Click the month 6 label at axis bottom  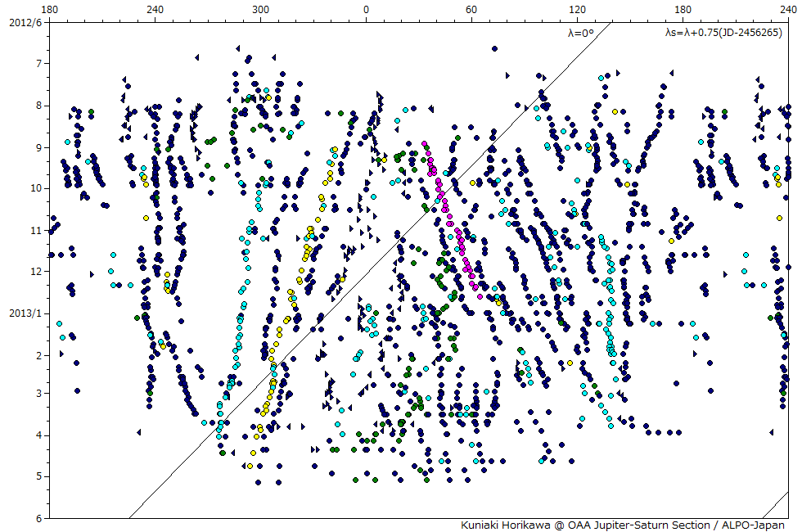coord(39,519)
